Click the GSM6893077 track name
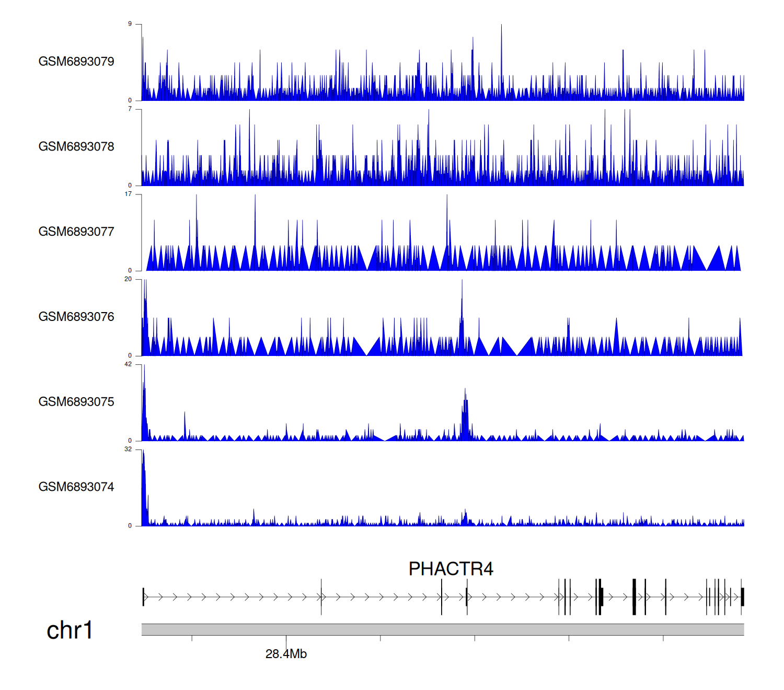Image resolution: width=784 pixels, height=690 pixels. coord(76,232)
